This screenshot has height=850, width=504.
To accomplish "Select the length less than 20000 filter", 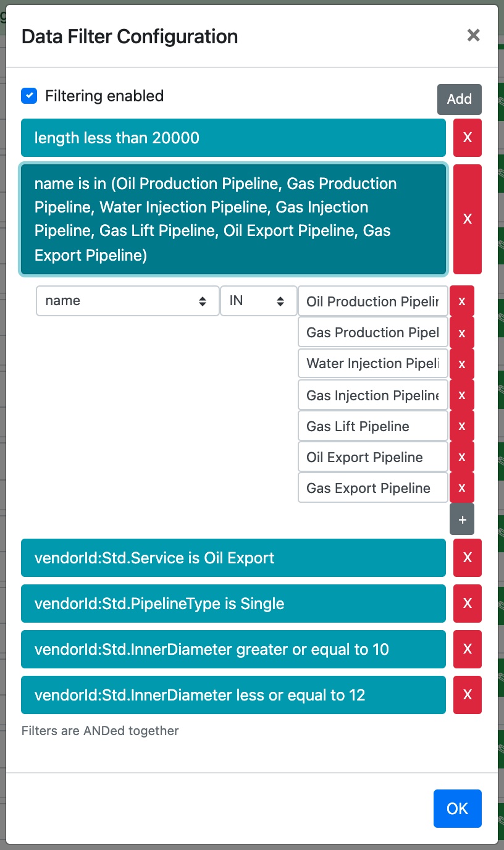I will [x=233, y=138].
